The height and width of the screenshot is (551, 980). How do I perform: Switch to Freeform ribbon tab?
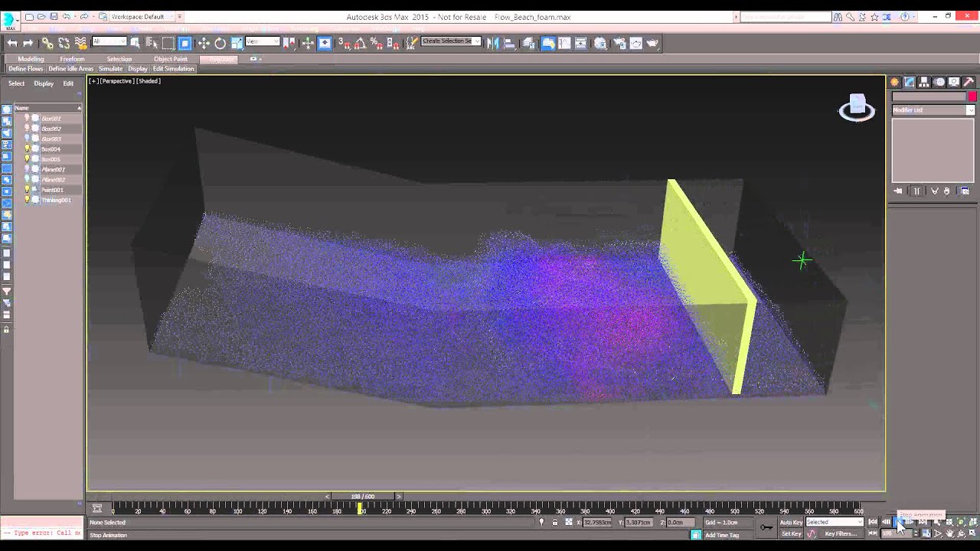(x=72, y=59)
